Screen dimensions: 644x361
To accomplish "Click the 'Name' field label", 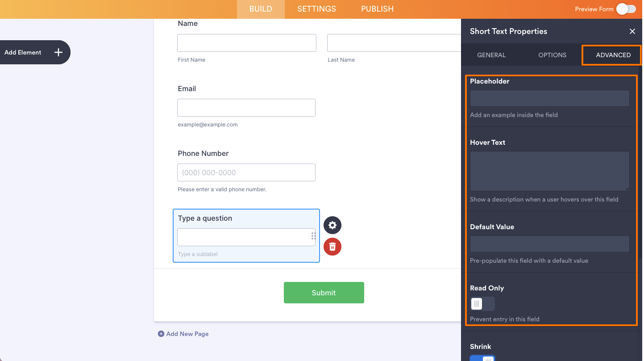I will (x=187, y=24).
